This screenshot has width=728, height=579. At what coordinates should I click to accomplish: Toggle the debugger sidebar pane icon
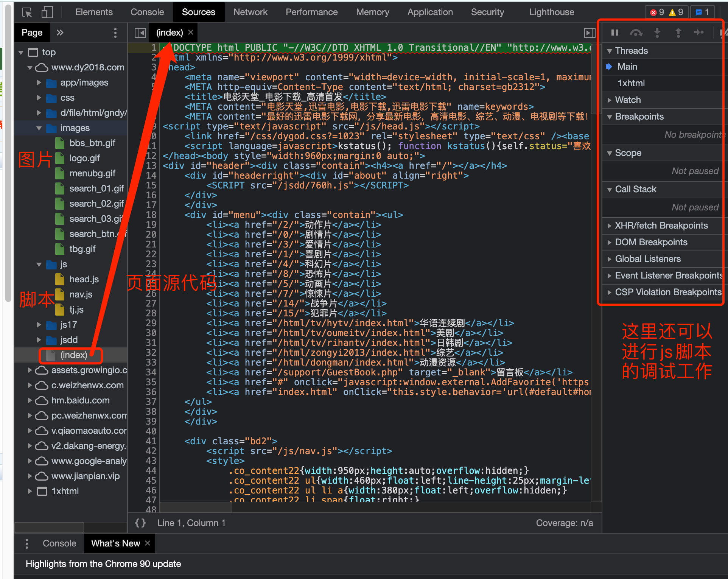click(x=590, y=33)
